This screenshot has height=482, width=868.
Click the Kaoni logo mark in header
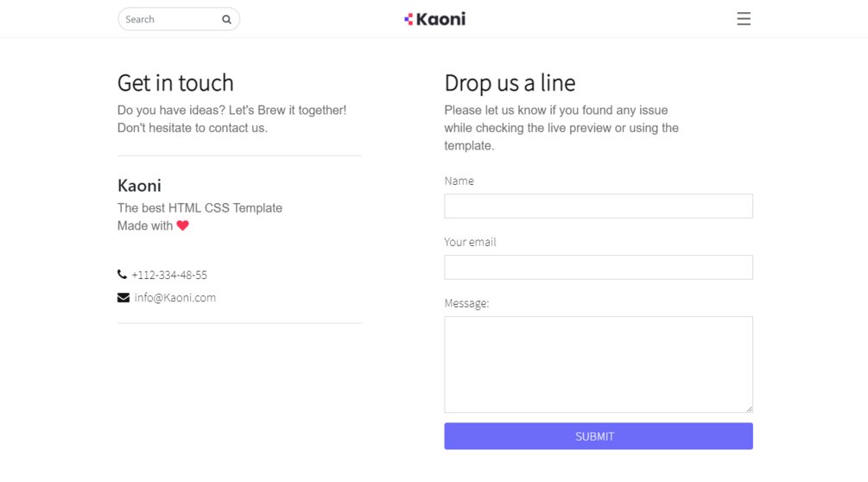click(409, 19)
